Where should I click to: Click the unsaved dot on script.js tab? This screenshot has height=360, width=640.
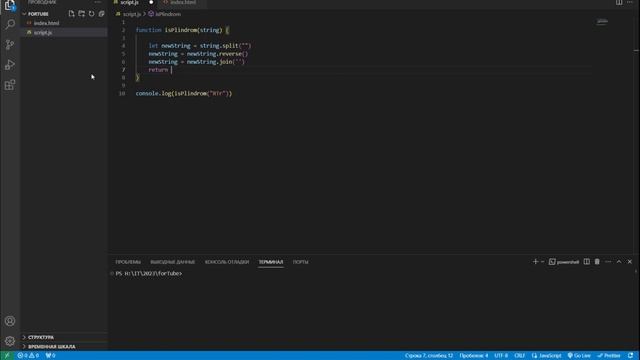[x=151, y=2]
